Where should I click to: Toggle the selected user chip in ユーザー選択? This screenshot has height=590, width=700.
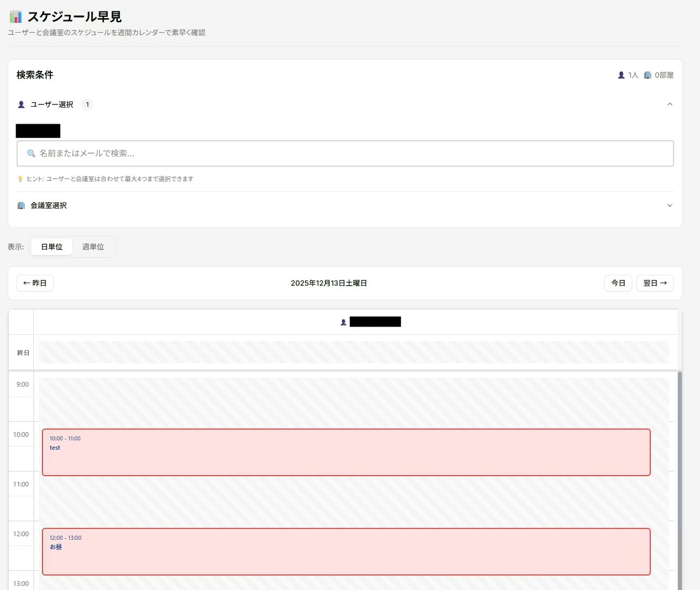tap(38, 130)
